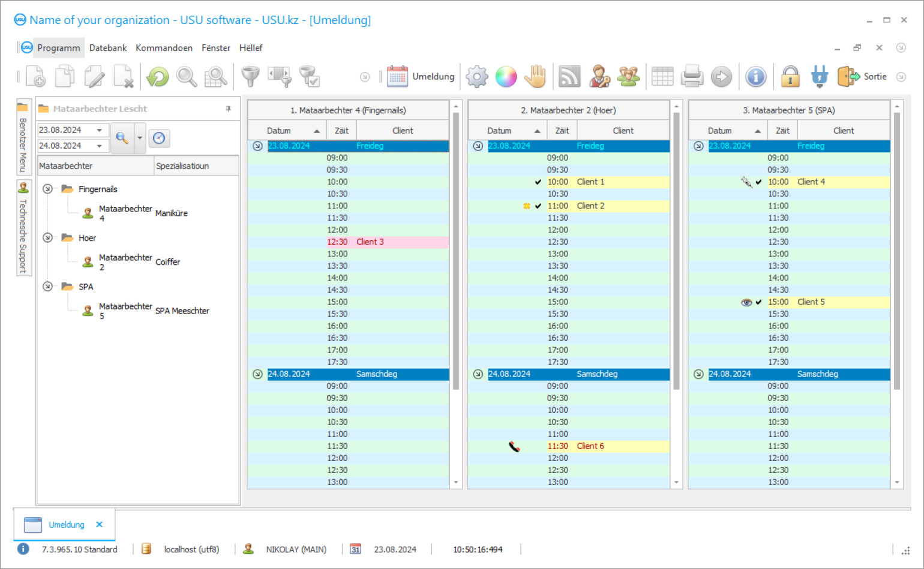924x569 pixels.
Task: Select the funnel filter tool
Action: pos(250,76)
